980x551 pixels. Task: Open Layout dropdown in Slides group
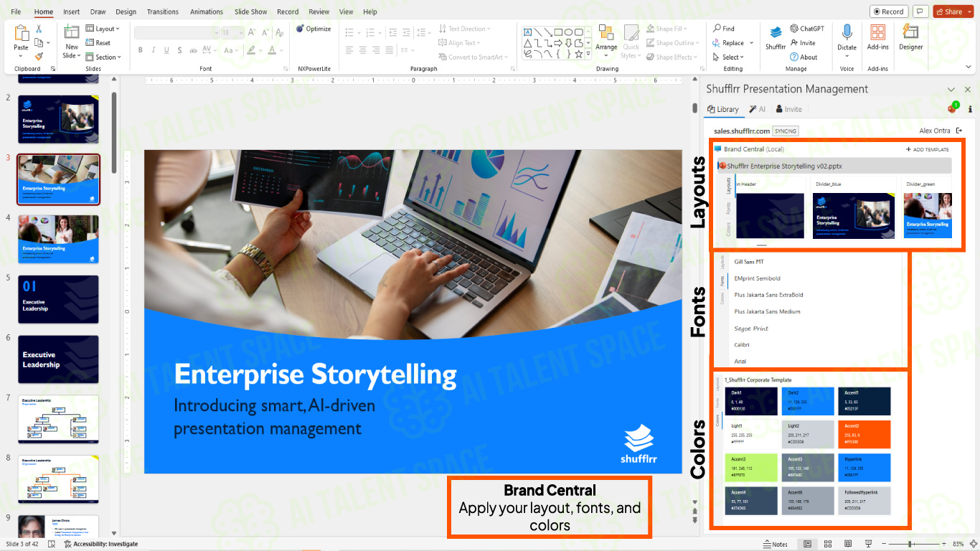point(103,29)
